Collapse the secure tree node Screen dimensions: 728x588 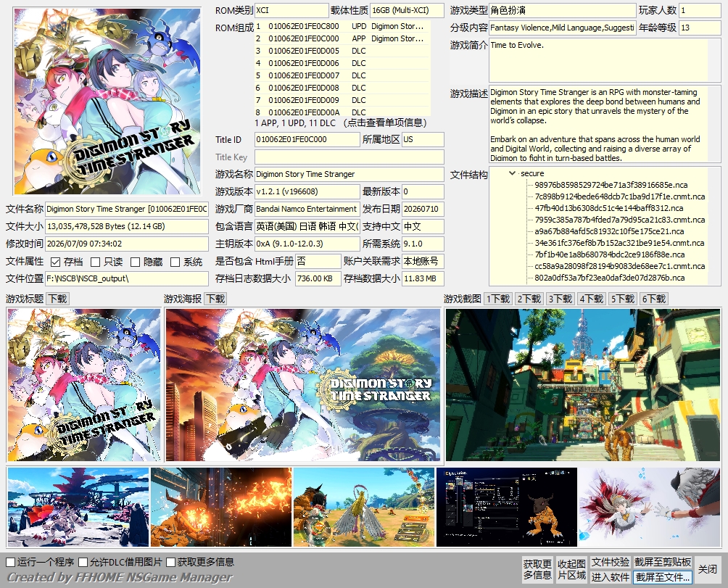click(512, 173)
